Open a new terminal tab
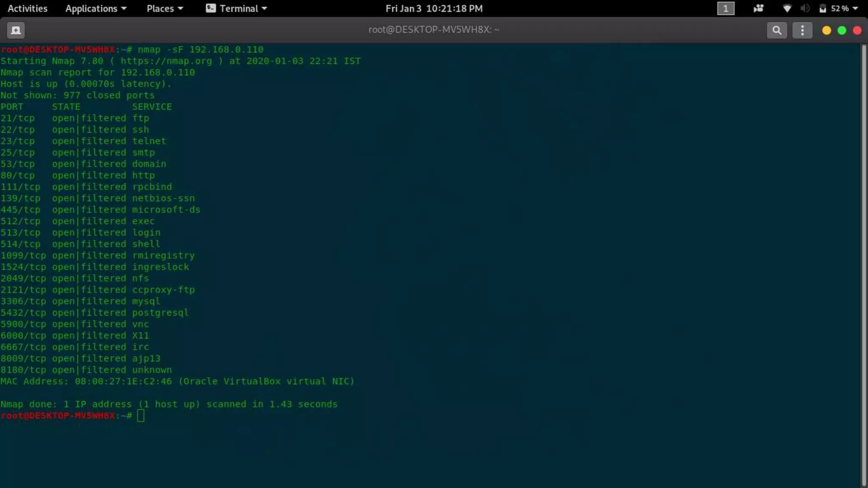The width and height of the screenshot is (868, 488). click(x=16, y=30)
